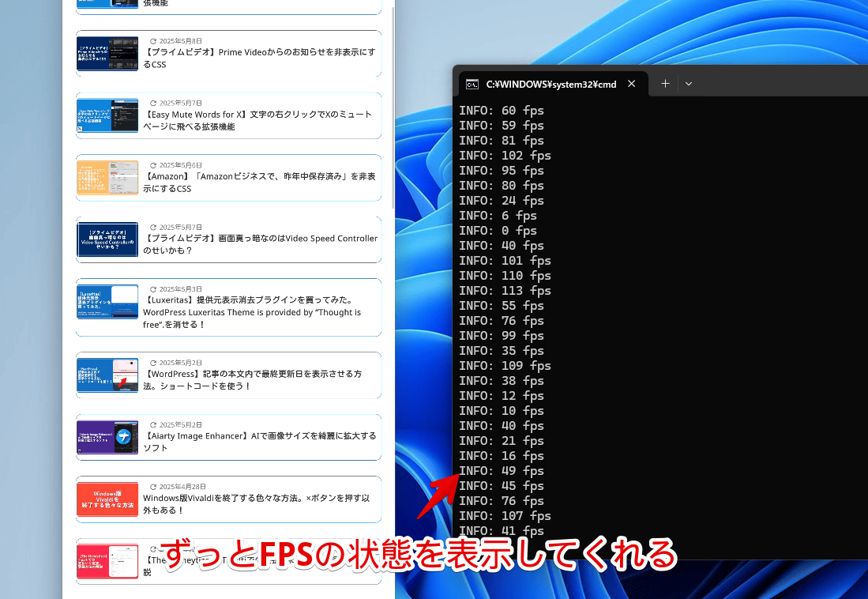The width and height of the screenshot is (868, 599).
Task: Click thumbnail of Prime Video お知らせ article
Action: [x=107, y=54]
